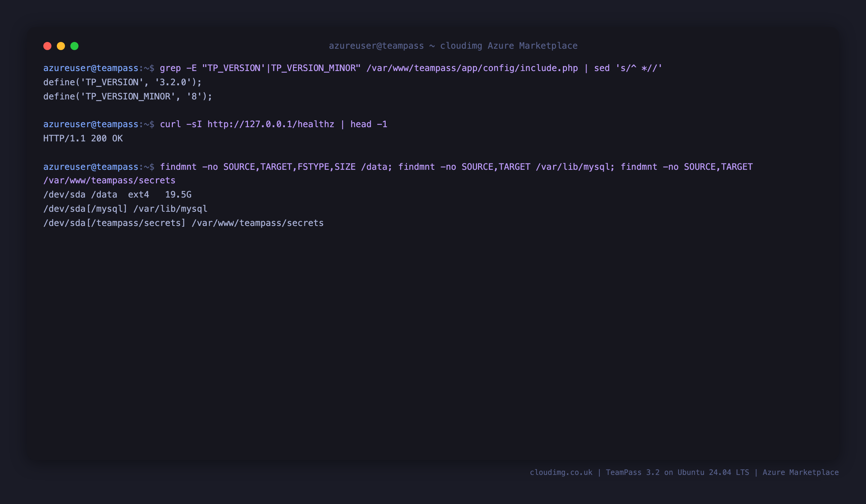Screen dimensions: 866x504
Task: Click the grep TP_VERSION command line
Action: [352, 68]
